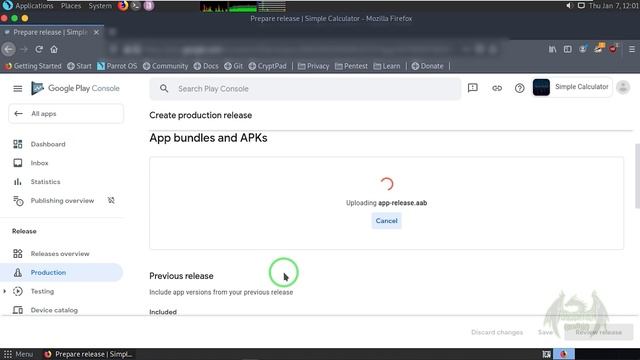Launch Firefox from top panel
The image size is (640, 360).
tap(123, 6)
